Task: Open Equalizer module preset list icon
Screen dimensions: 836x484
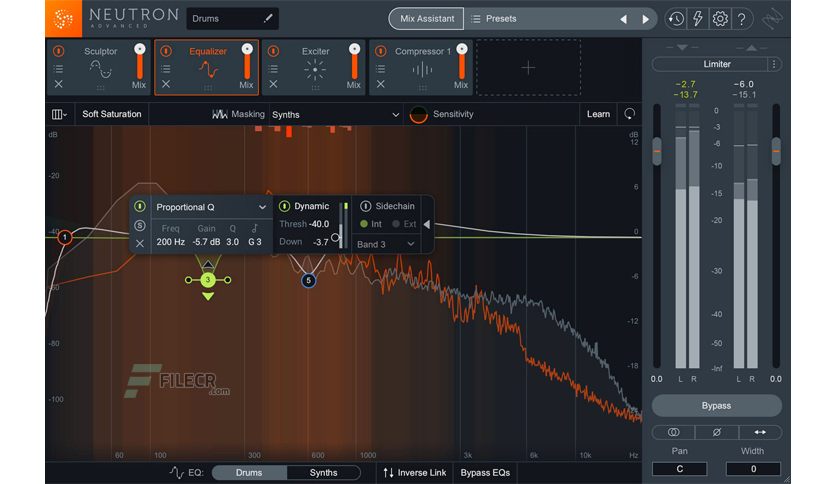Action: (166, 69)
